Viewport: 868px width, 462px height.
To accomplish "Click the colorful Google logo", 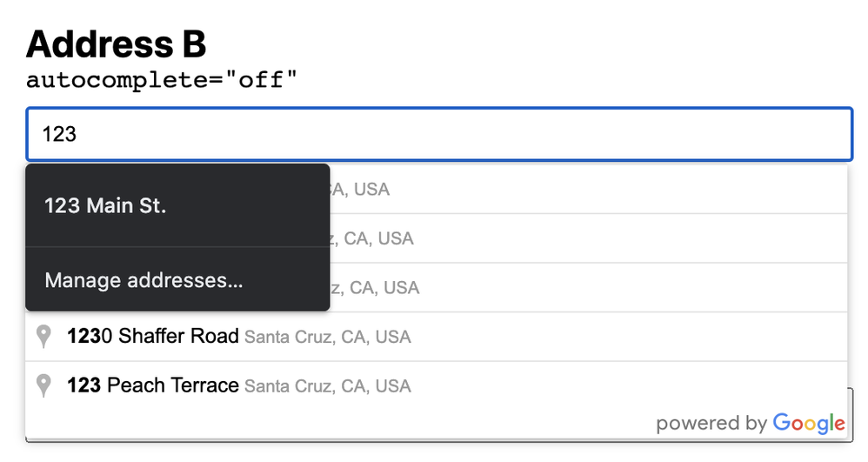I will point(808,424).
